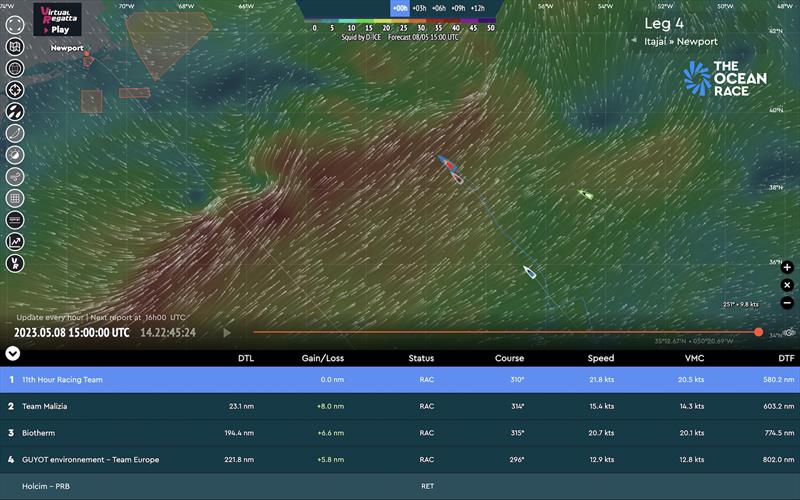Select the Team Malizia row

coord(400,406)
